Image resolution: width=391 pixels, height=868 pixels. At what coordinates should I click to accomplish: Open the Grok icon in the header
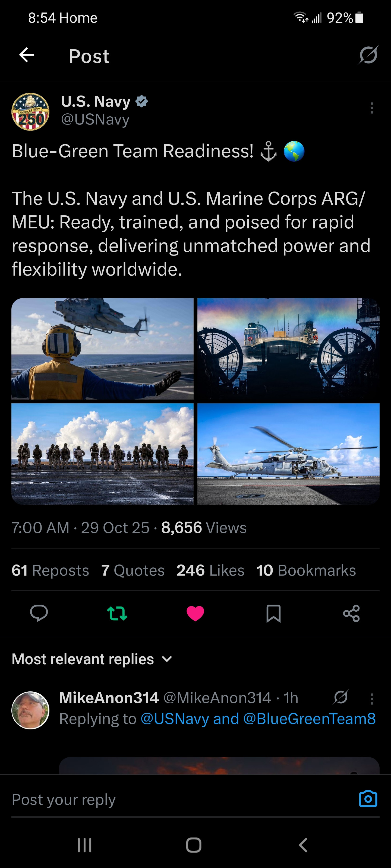[x=368, y=55]
